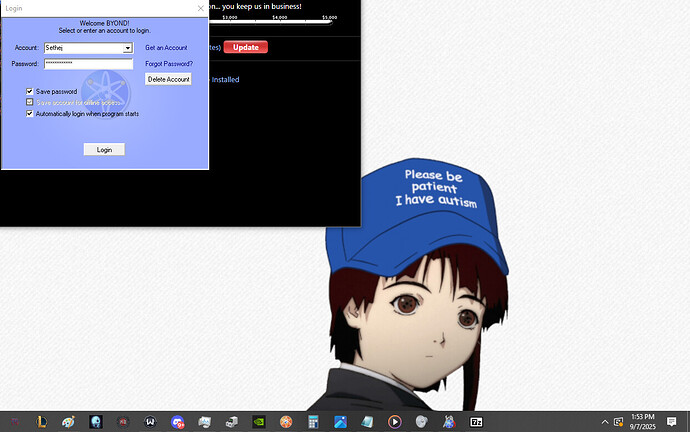Launch the Calculator from the taskbar
The image size is (690, 432).
(x=313, y=422)
